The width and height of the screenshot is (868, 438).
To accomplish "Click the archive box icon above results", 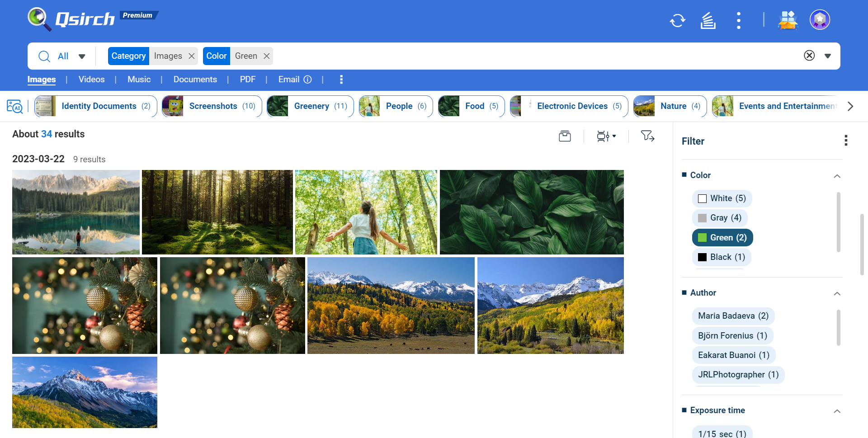I will pos(565,136).
